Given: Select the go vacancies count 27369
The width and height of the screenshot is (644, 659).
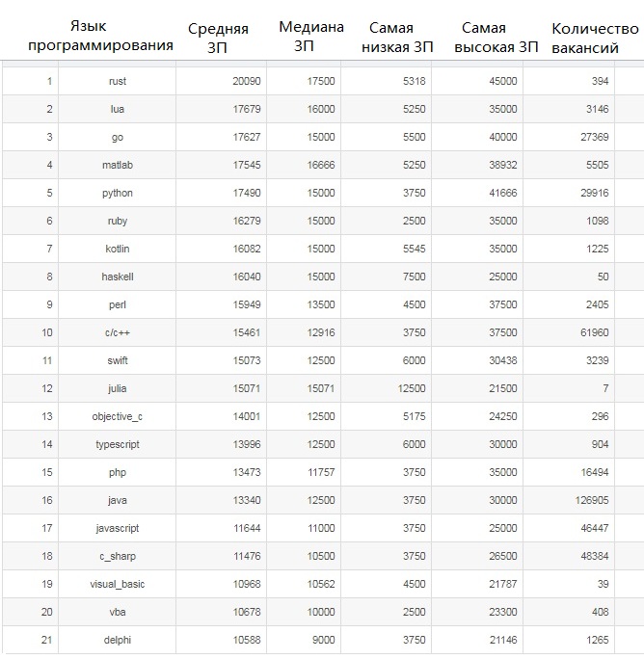Looking at the screenshot, I should tap(595, 137).
